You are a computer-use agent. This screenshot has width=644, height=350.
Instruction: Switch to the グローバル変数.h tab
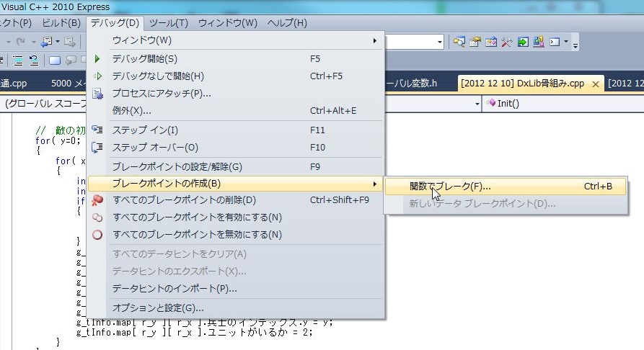(411, 83)
